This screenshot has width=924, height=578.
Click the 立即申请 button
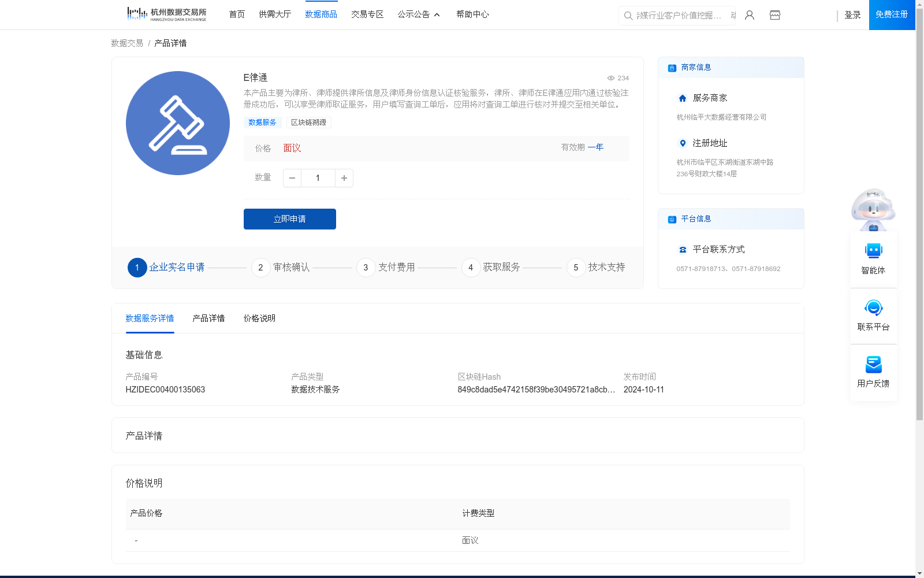coord(290,219)
